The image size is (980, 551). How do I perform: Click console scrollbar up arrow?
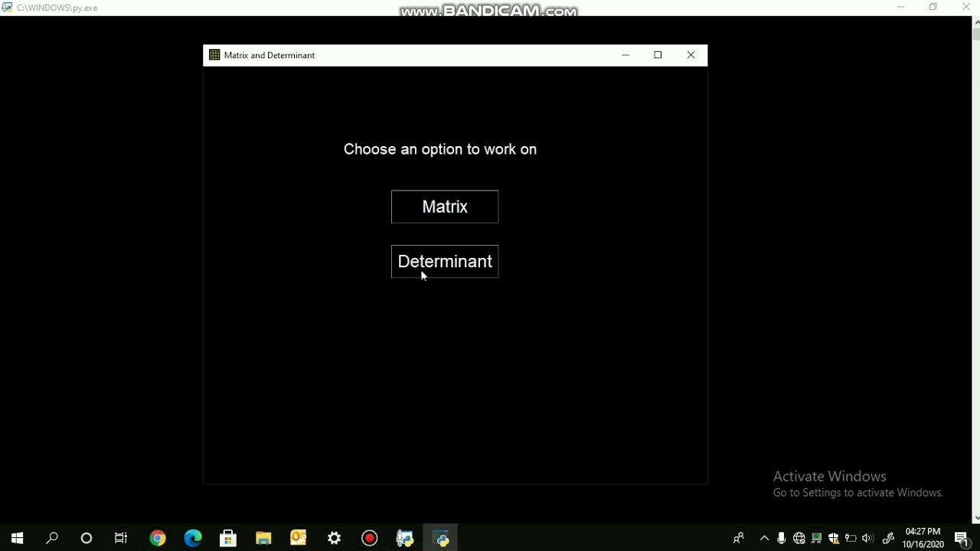976,21
